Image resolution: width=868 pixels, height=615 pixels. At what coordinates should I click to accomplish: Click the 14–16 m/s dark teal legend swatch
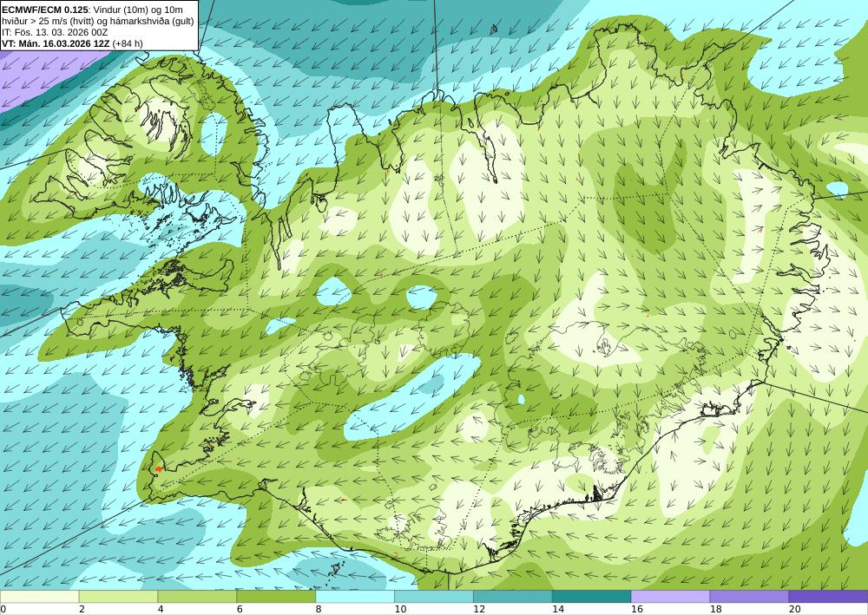point(591,596)
